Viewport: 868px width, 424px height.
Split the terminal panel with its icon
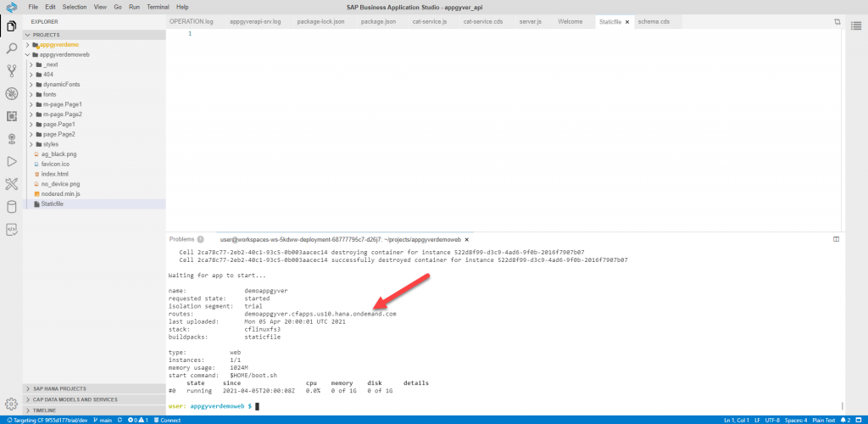click(837, 239)
